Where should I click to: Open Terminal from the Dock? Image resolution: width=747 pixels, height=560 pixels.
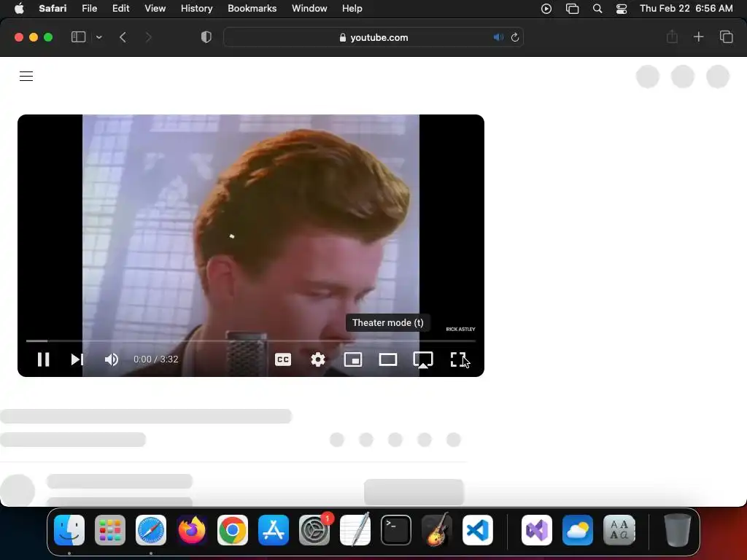(396, 530)
